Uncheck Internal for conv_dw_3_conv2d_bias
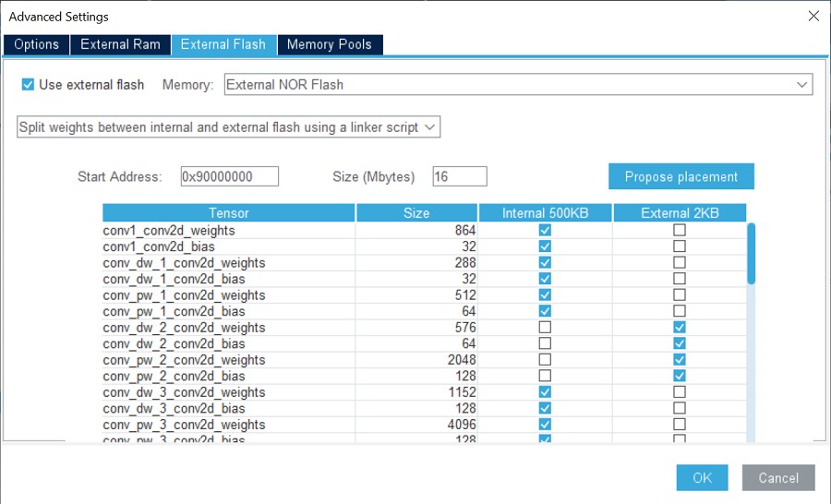The image size is (831, 504). pos(545,408)
